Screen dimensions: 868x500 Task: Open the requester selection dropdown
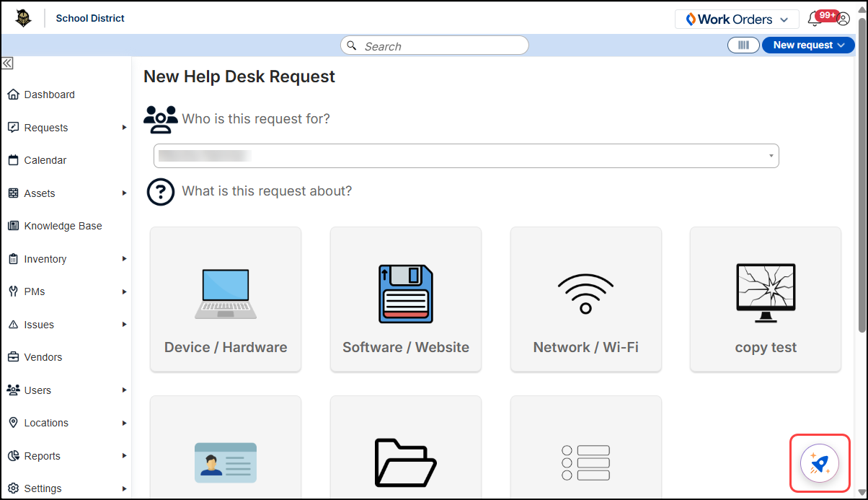(466, 156)
